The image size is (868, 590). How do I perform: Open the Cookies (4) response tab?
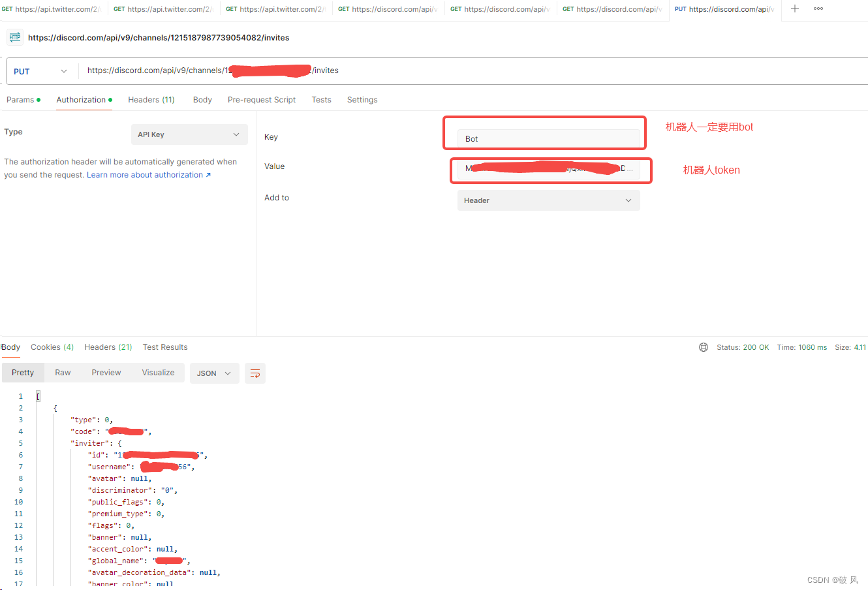52,347
